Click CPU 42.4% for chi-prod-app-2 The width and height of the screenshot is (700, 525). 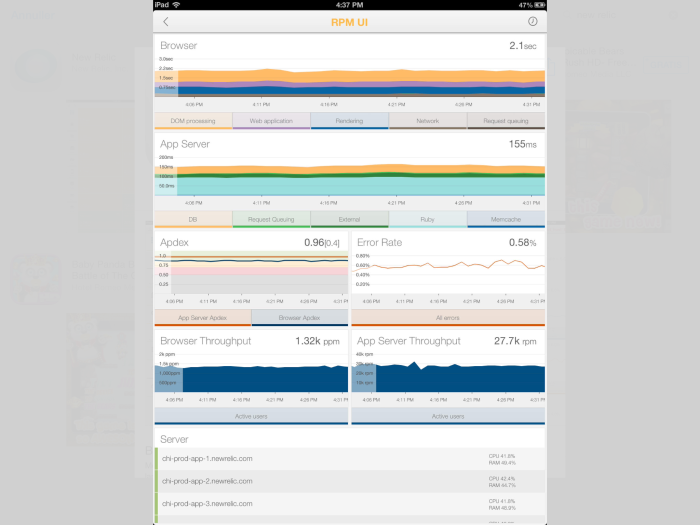tap(502, 479)
